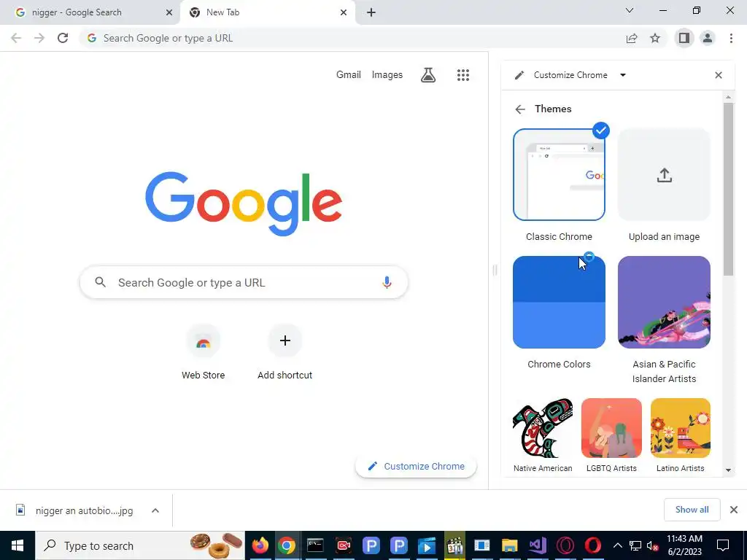Open File Explorer from the taskbar

(509, 545)
